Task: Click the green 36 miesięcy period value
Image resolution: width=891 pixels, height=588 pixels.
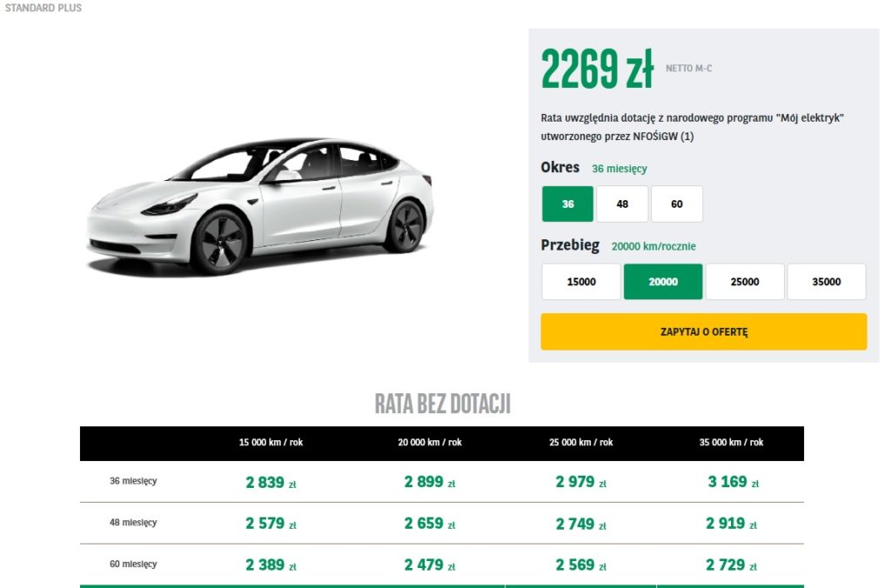Action: tap(620, 169)
